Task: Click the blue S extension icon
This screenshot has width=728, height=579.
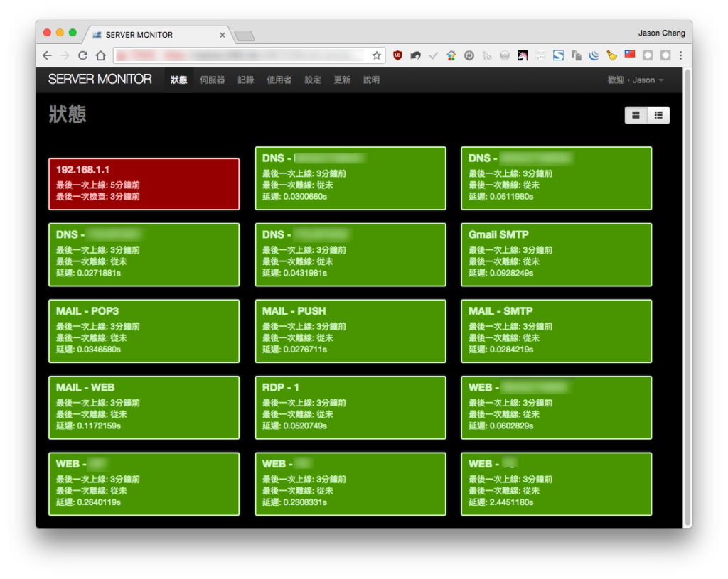Action: tap(559, 55)
